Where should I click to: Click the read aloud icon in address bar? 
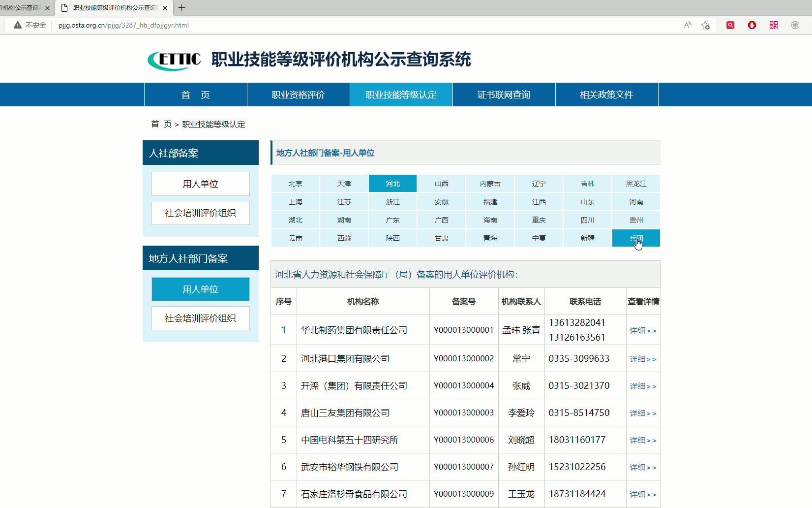(688, 25)
